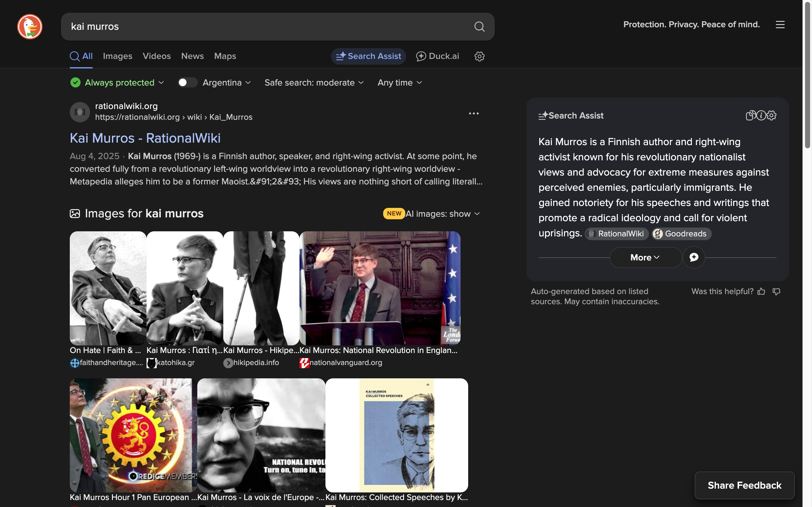Toggle the Argentina region switch
Image resolution: width=812 pixels, height=507 pixels.
187,82
